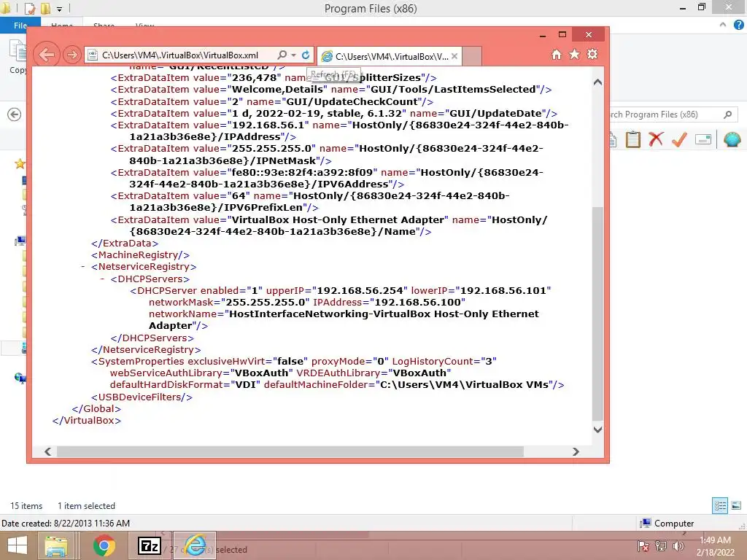
Task: Click the "15 items" status text
Action: [x=26, y=506]
